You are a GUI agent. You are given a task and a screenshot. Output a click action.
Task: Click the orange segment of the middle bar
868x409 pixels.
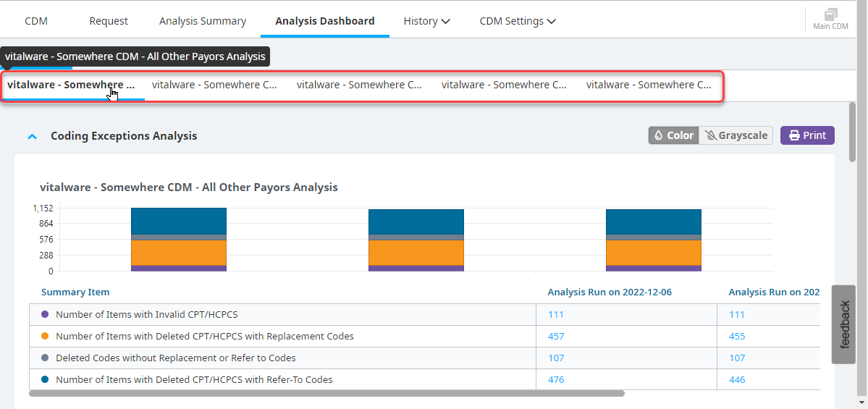[416, 252]
